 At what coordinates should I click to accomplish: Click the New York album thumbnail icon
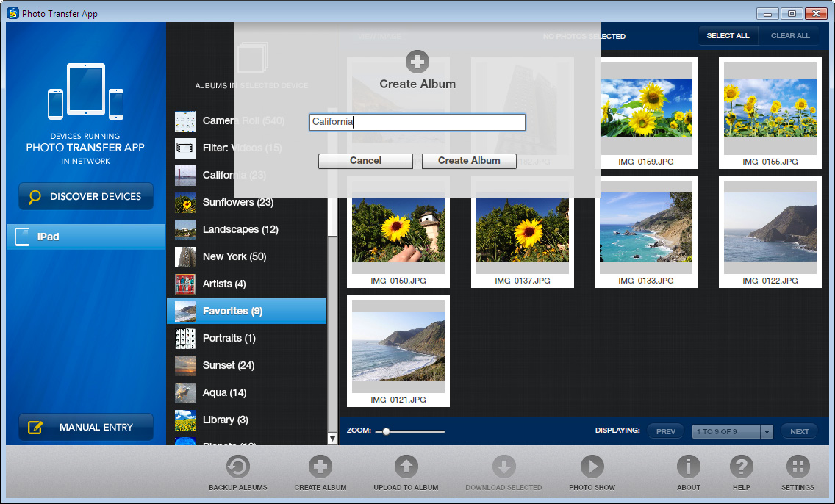(x=185, y=257)
